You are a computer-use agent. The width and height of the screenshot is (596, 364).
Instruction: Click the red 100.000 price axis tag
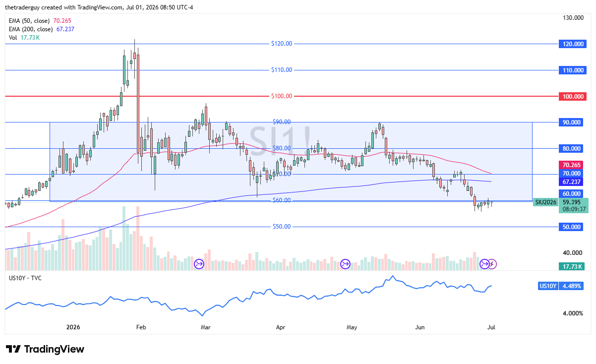coord(572,96)
